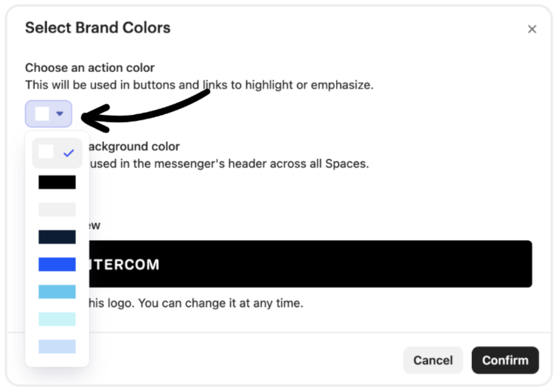Click the blue checkmark beside white swatch
The height and width of the screenshot is (392, 557).
coord(69,153)
